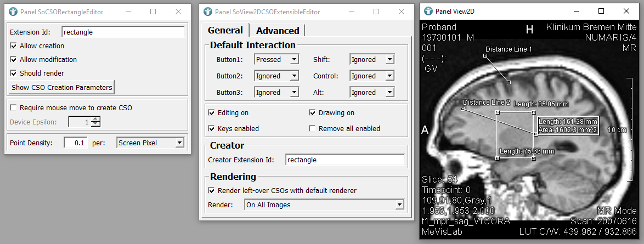Enable Require mouse move to create CSO
The width and height of the screenshot is (644, 244).
(x=14, y=108)
